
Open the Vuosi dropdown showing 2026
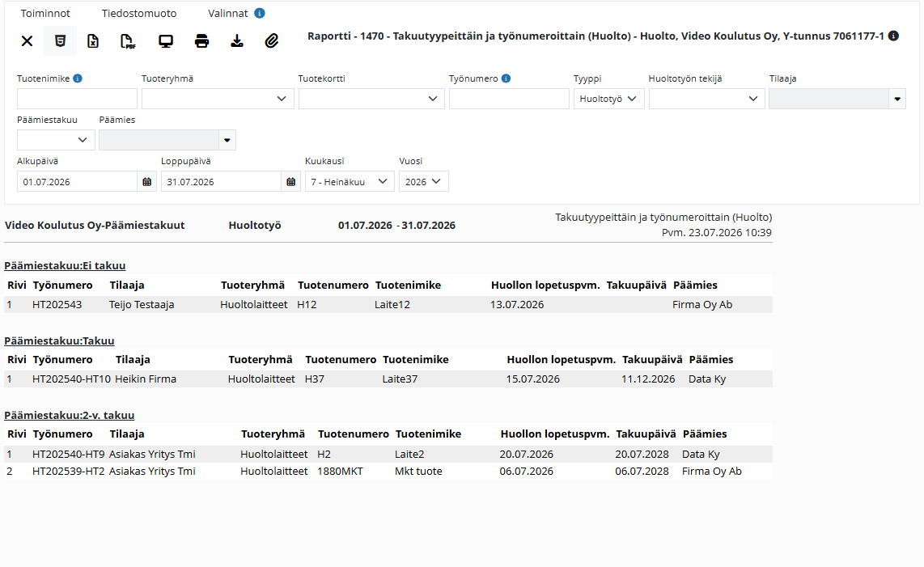coord(424,181)
